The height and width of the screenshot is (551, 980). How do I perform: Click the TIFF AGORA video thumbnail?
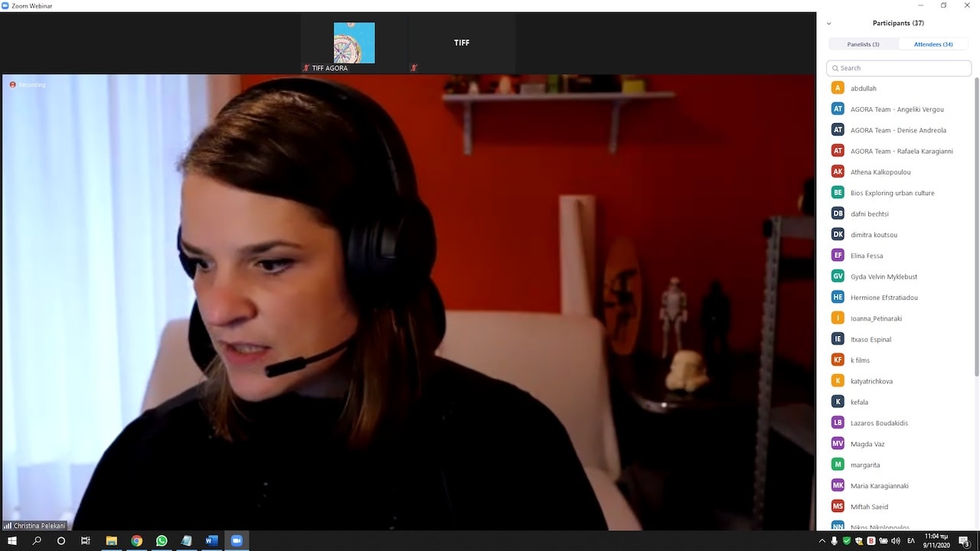click(354, 43)
